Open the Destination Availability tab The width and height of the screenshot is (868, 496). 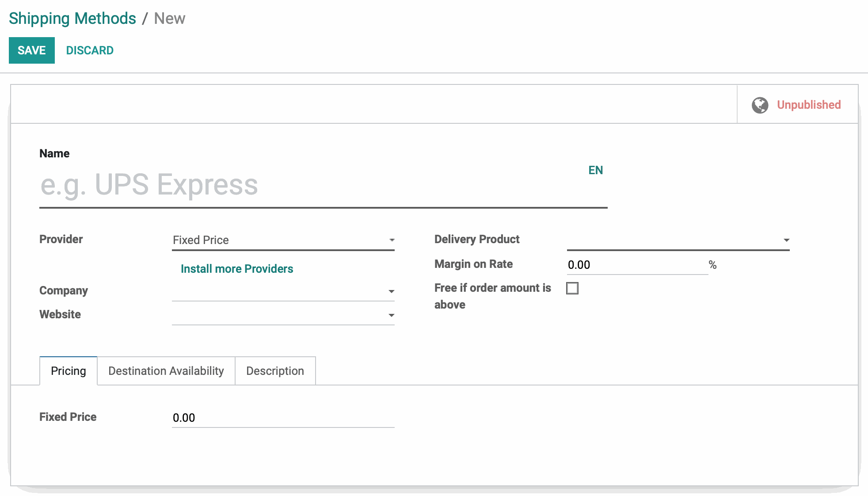click(166, 371)
